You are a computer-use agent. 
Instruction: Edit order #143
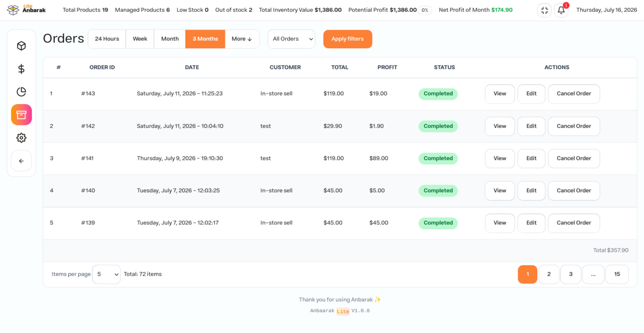click(x=531, y=94)
